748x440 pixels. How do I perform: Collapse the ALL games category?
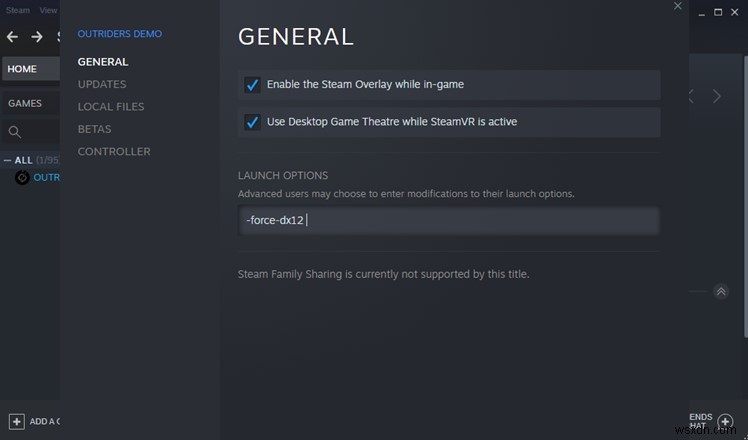[x=8, y=160]
